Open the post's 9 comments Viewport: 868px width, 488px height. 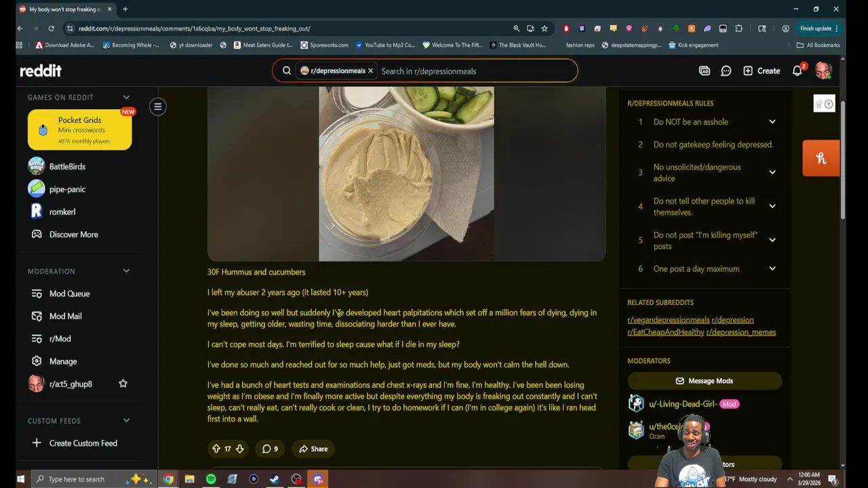pos(270,449)
